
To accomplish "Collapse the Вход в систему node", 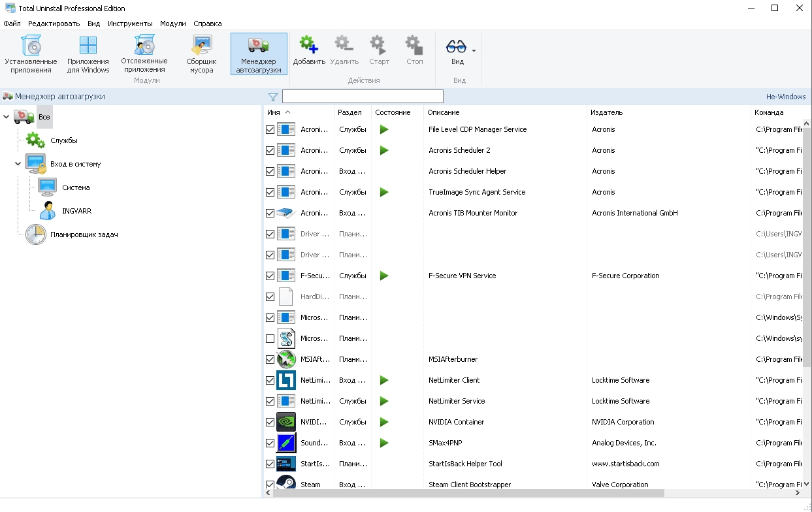I will (18, 164).
